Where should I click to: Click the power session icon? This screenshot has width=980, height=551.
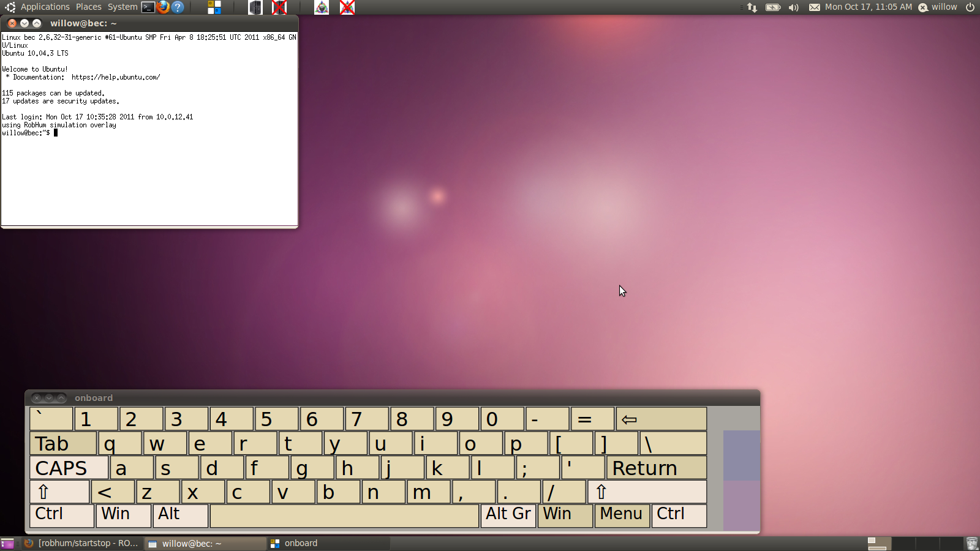click(x=970, y=7)
